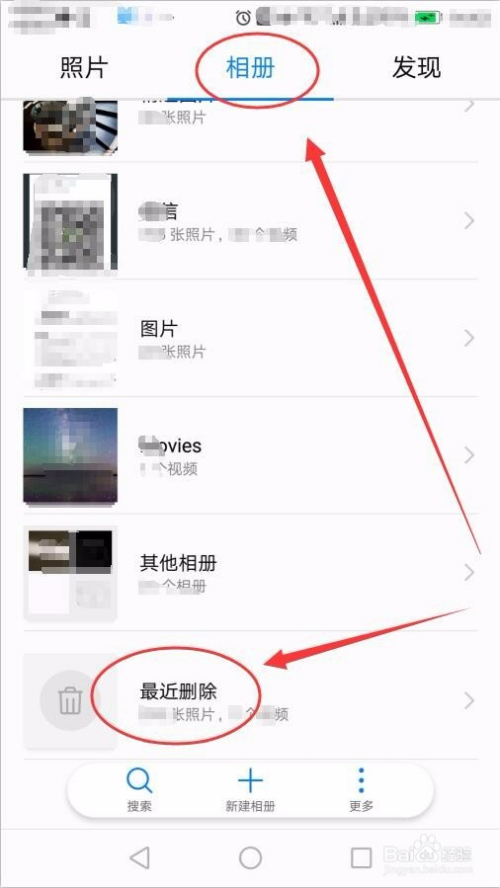This screenshot has height=888, width=500.
Task: Open the 其他相册 album label
Action: [178, 563]
